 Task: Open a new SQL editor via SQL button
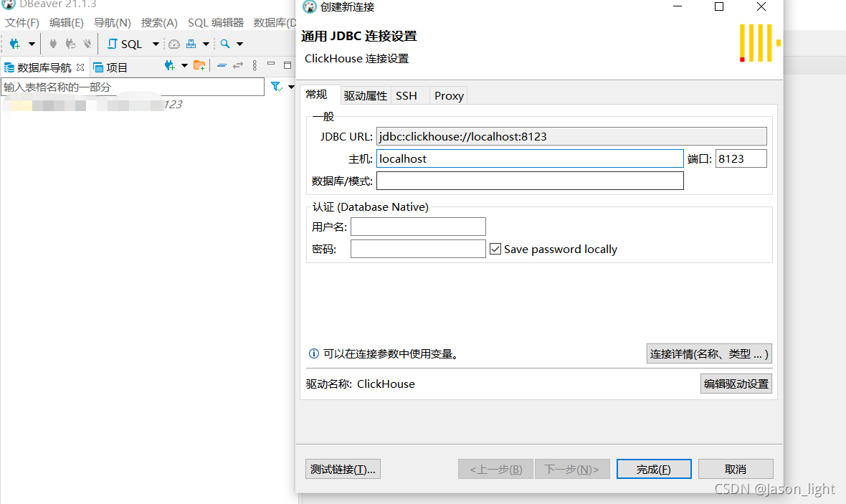125,44
